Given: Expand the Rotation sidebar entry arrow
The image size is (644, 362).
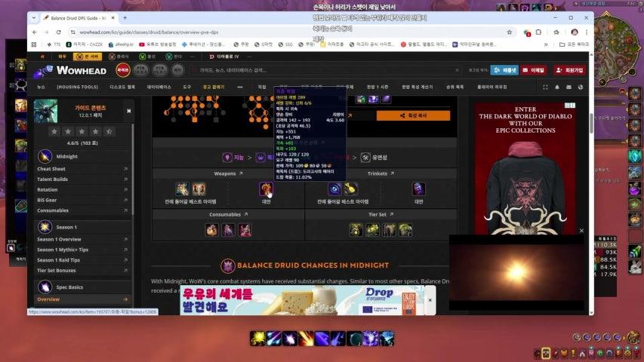Looking at the screenshot, I should pyautogui.click(x=125, y=189).
